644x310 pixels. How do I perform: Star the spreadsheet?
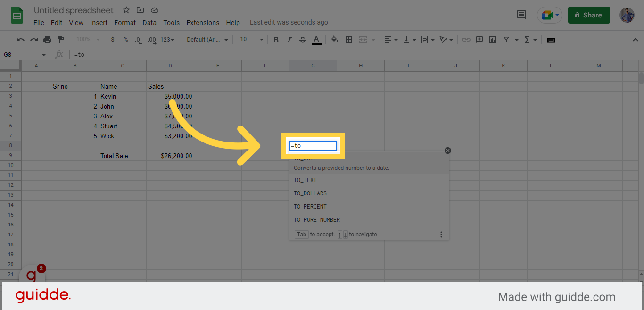pos(126,10)
